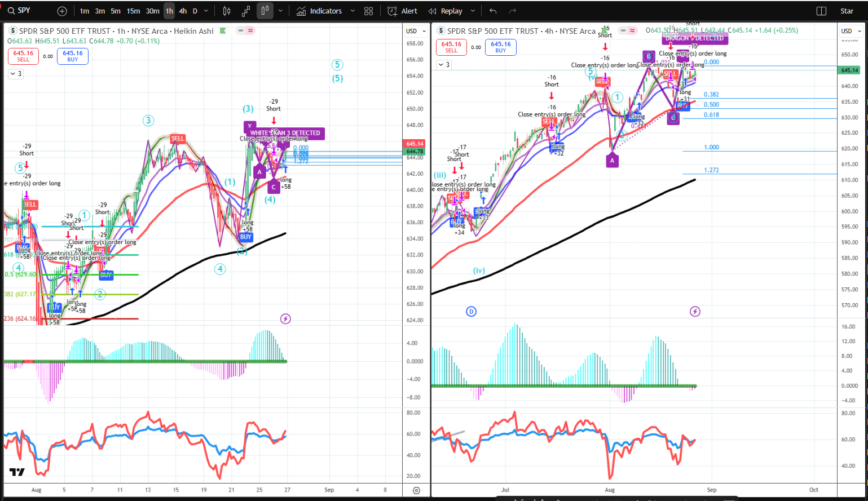Click the 645.16 BUY button on 1h chart

(73, 56)
